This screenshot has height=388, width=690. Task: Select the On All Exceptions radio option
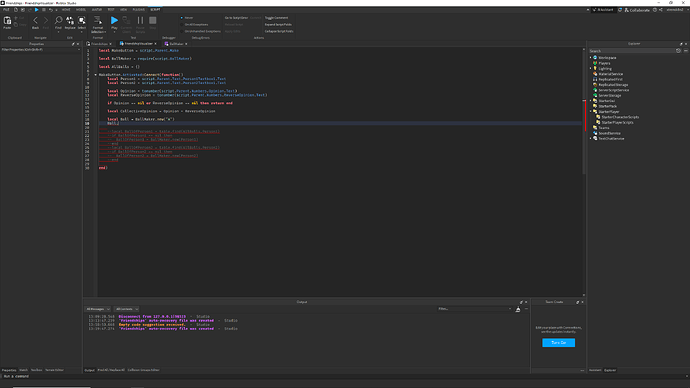point(182,25)
